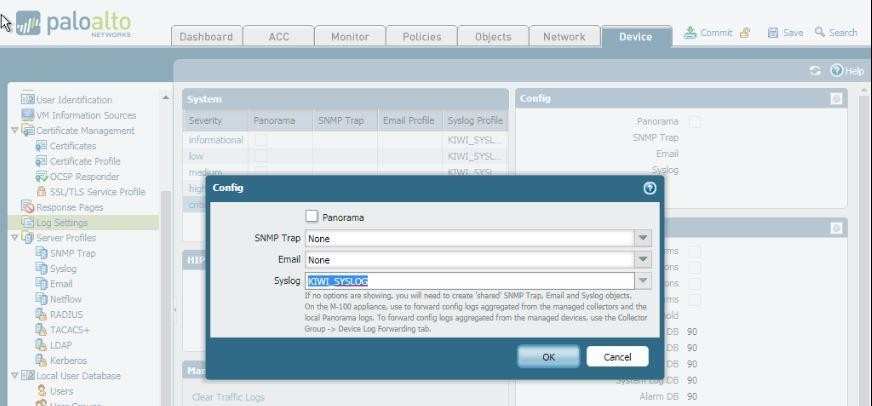
Task: Click the help icon in Config dialog
Action: (x=649, y=187)
